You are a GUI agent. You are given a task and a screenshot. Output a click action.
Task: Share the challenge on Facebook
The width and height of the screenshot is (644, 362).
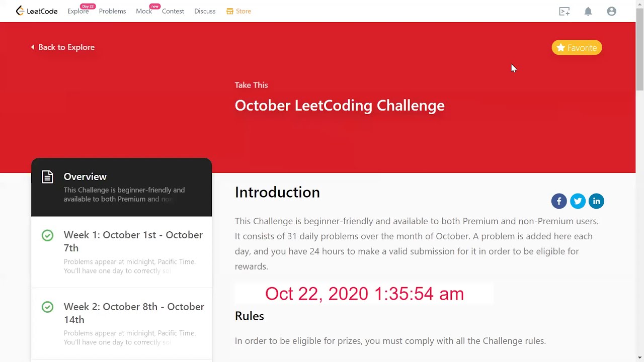tap(559, 201)
